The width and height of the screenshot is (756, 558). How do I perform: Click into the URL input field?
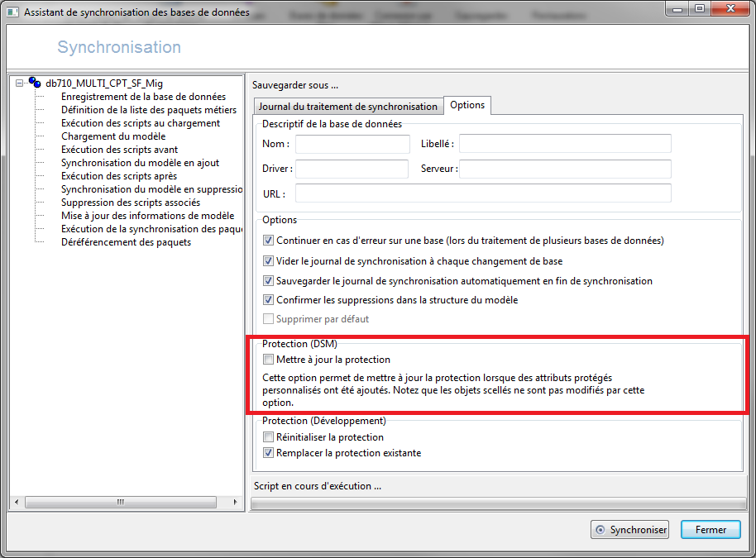tap(483, 193)
